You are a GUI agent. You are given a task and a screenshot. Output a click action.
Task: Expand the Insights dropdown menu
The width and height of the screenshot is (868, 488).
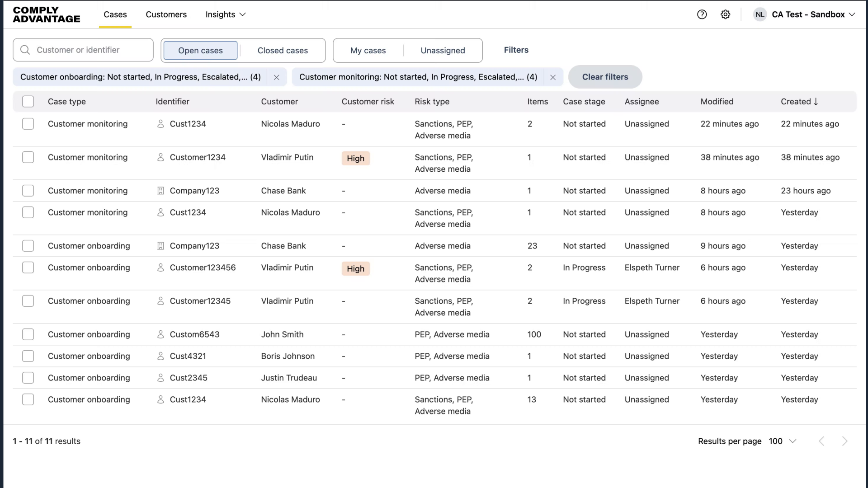[226, 14]
